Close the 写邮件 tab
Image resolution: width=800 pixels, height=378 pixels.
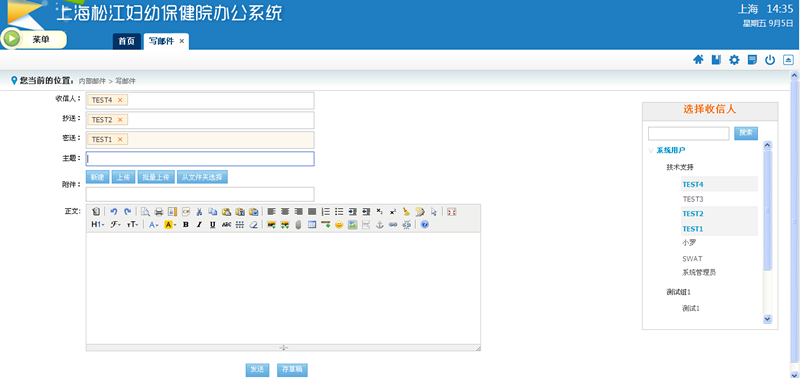click(182, 41)
